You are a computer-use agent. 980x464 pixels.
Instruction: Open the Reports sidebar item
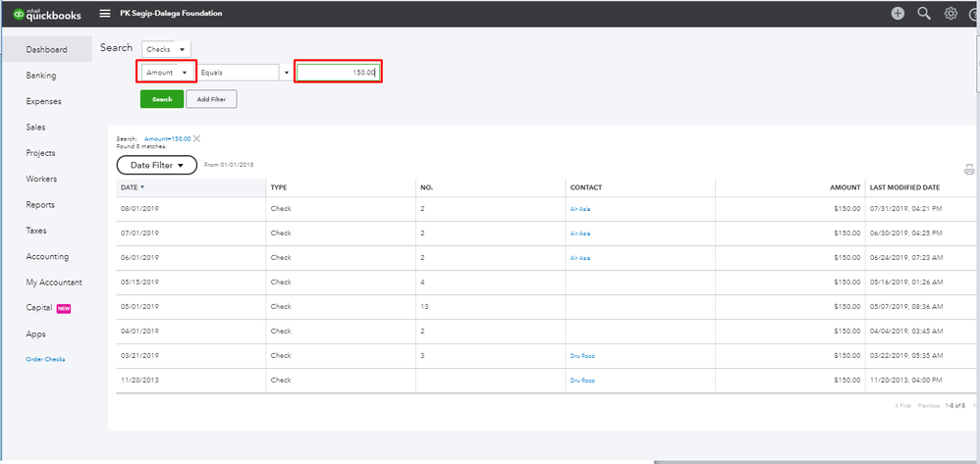[40, 205]
